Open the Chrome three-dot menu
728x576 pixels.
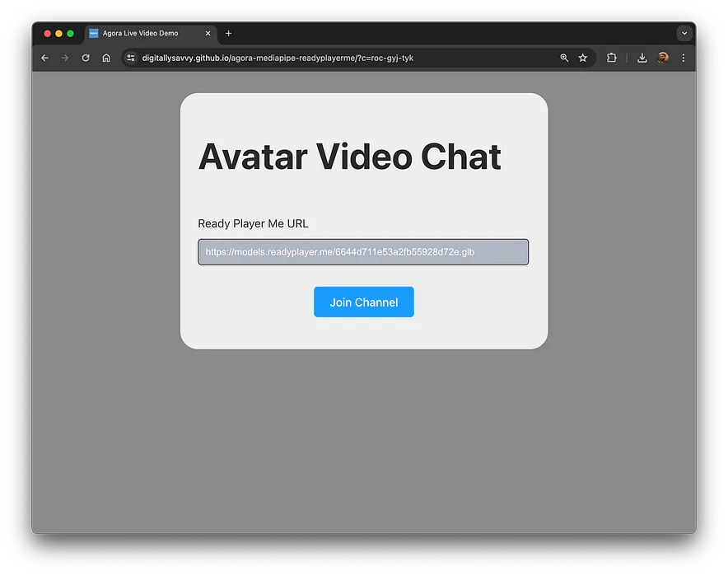point(684,58)
